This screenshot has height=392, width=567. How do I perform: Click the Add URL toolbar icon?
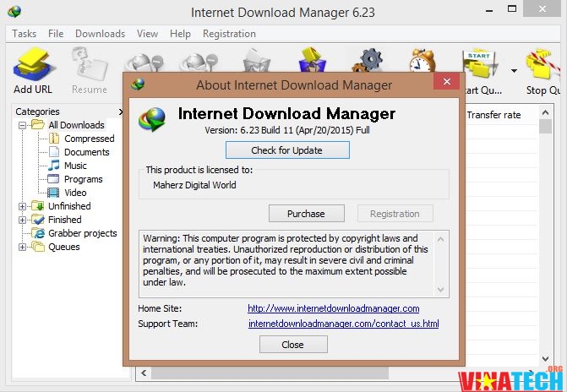[x=33, y=65]
